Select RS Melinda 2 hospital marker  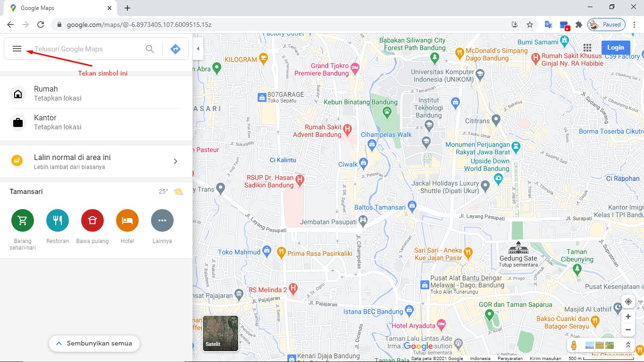293,287
